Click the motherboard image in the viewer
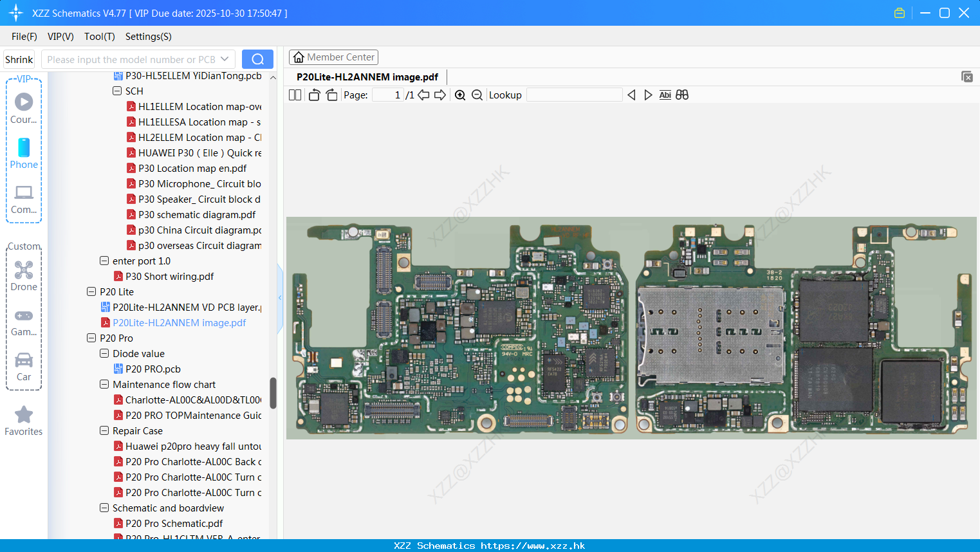 [x=631, y=328]
